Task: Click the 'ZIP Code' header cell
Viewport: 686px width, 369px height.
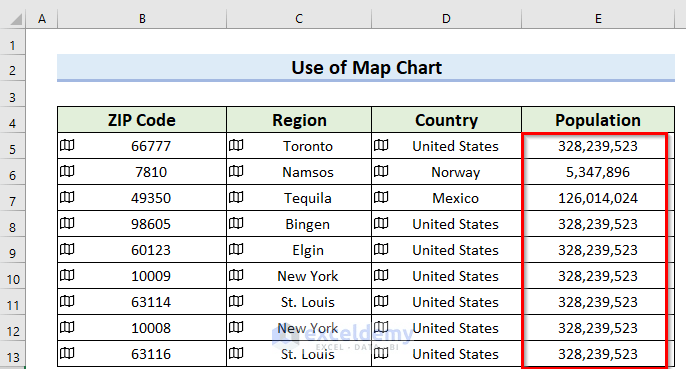Action: point(142,120)
